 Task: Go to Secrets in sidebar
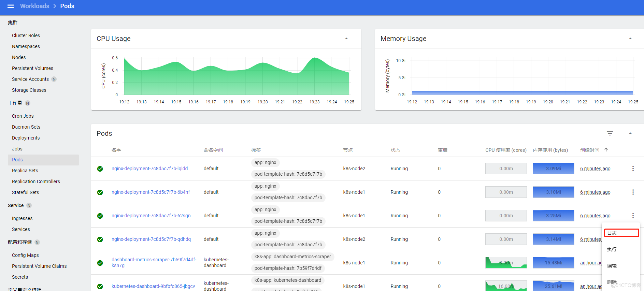[x=20, y=277]
